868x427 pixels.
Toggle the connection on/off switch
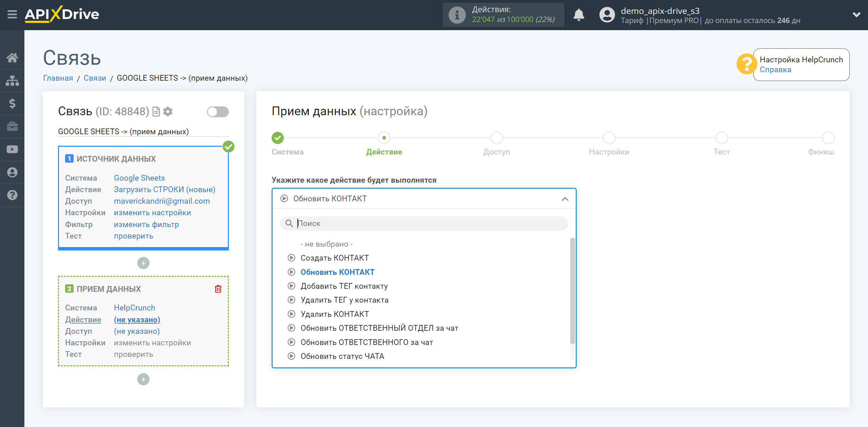click(x=218, y=112)
